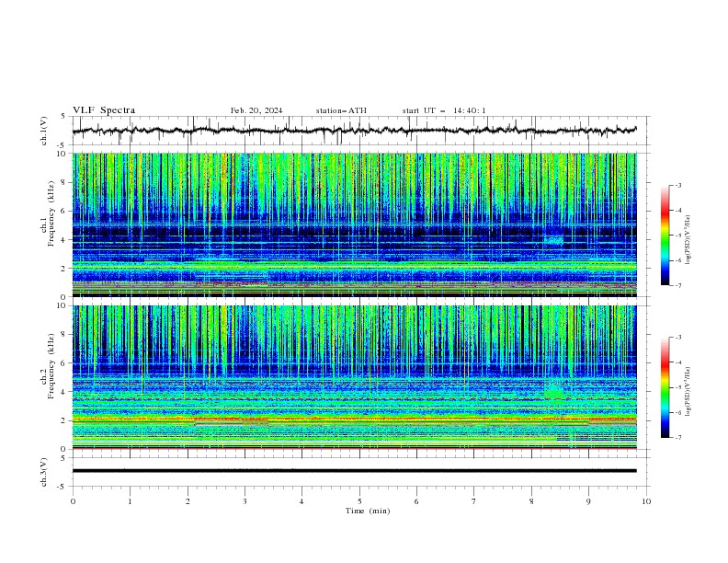Click the ch.1 colorbar 'log(PSD)(V²/Hz)' label

(688, 240)
